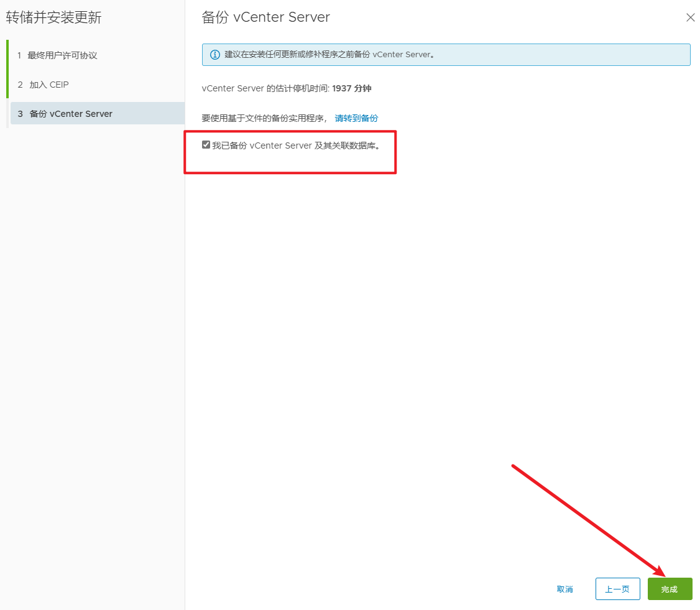Screen dimensions: 700x610
Task: Open the 请转到备份 link
Action: pos(356,118)
